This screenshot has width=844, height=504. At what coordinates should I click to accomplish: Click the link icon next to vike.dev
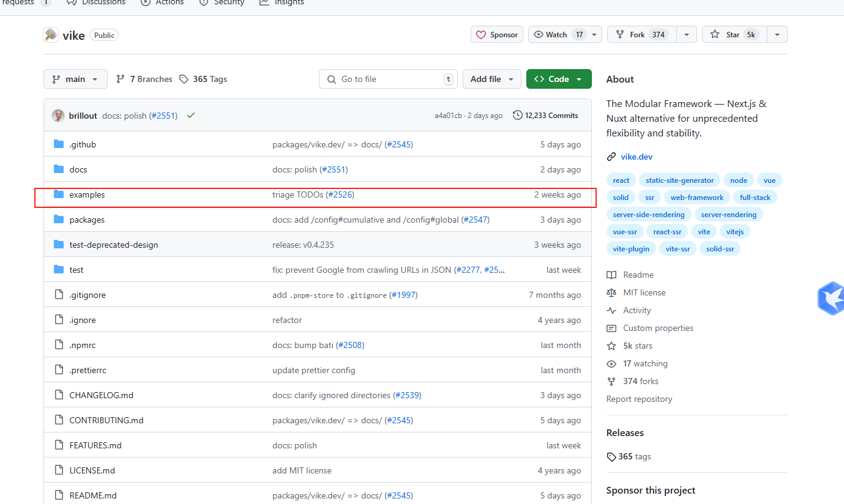(x=611, y=157)
